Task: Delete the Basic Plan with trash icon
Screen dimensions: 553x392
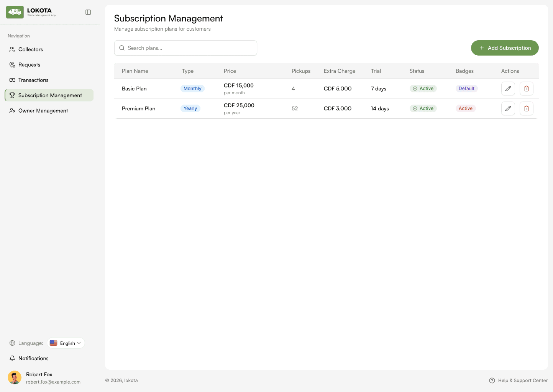Action: pos(527,89)
